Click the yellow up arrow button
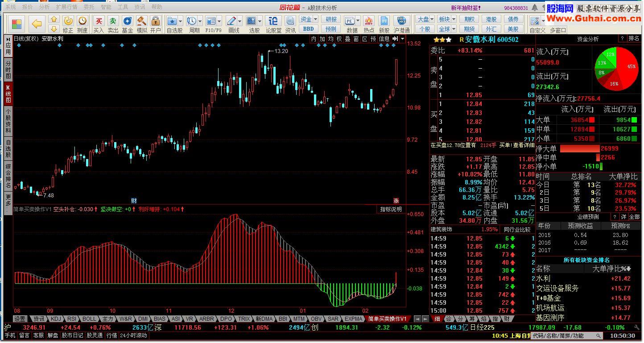 click(x=54, y=20)
